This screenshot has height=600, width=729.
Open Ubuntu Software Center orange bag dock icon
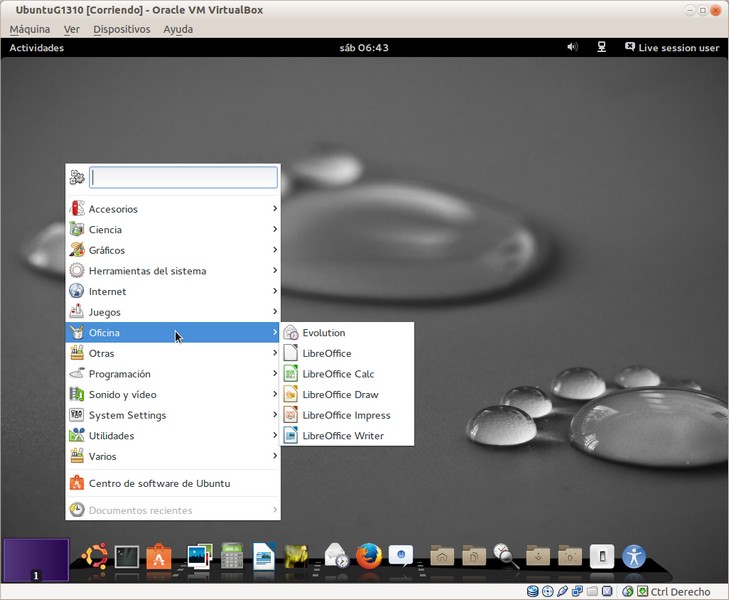click(x=159, y=556)
